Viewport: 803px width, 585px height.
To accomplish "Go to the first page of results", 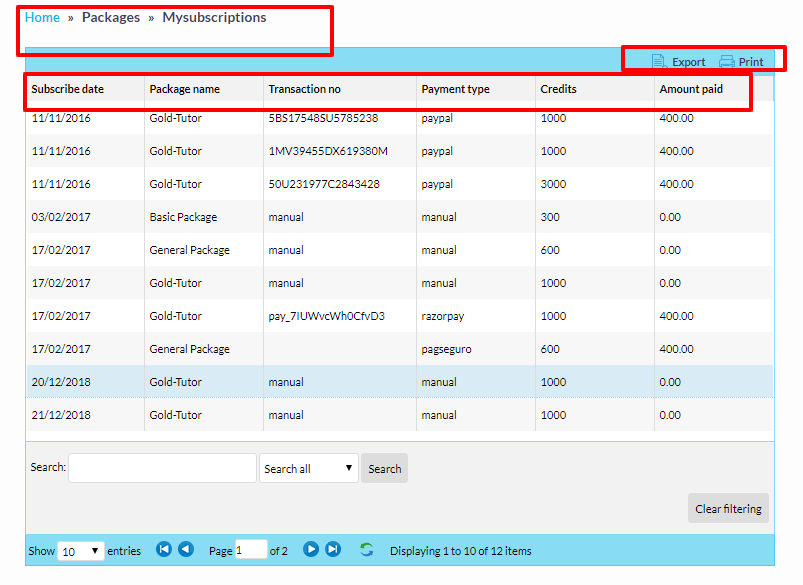I will click(x=164, y=550).
